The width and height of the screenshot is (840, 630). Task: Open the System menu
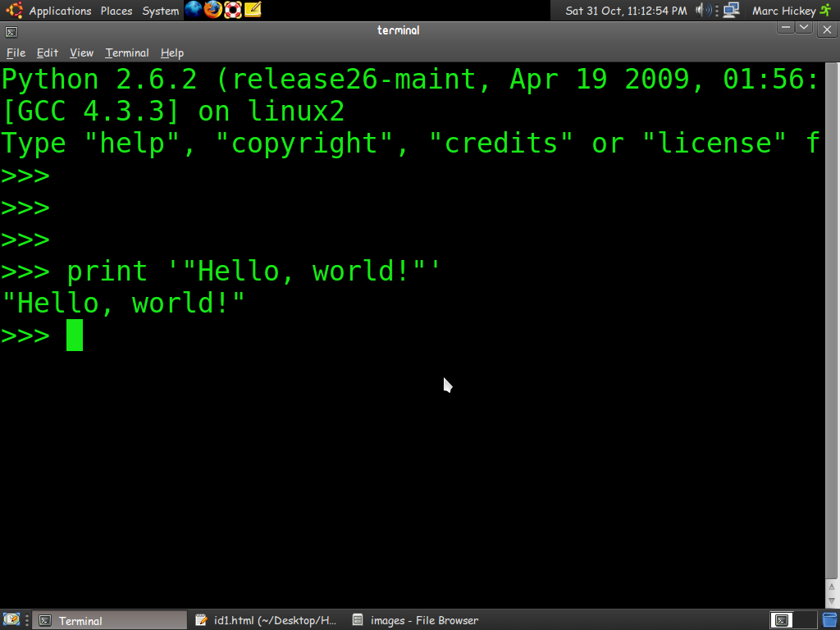(160, 11)
